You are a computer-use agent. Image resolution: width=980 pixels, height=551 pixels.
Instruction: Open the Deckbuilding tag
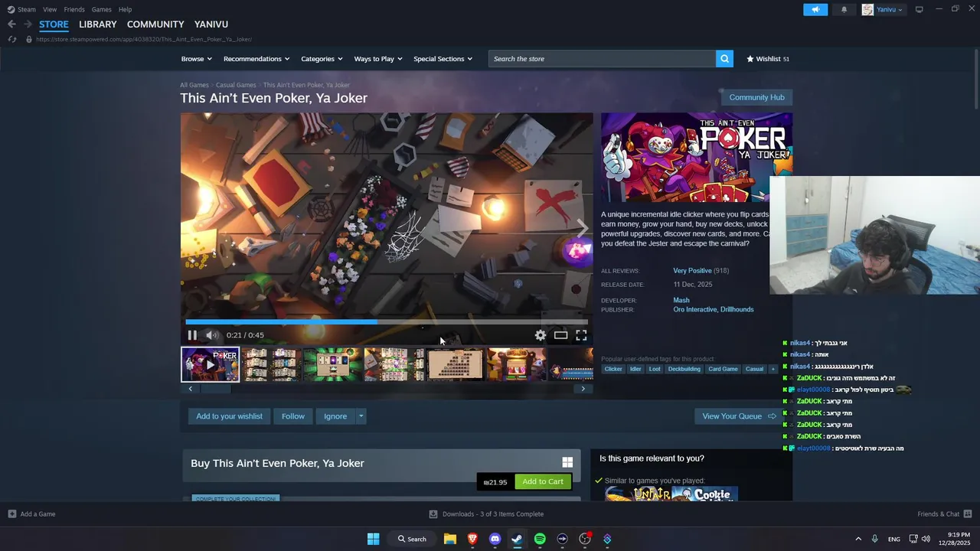click(x=684, y=369)
